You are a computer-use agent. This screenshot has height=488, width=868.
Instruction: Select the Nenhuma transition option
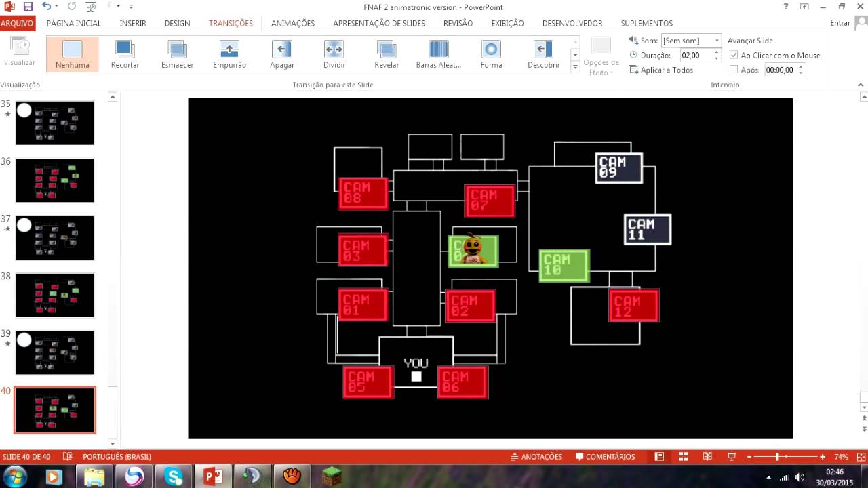pyautogui.click(x=73, y=54)
